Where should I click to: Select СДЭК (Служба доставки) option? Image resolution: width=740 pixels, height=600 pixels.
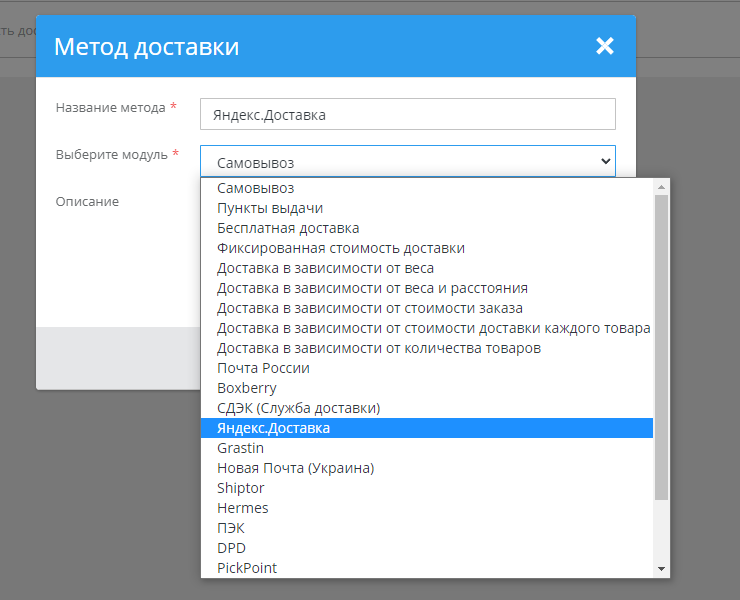298,408
